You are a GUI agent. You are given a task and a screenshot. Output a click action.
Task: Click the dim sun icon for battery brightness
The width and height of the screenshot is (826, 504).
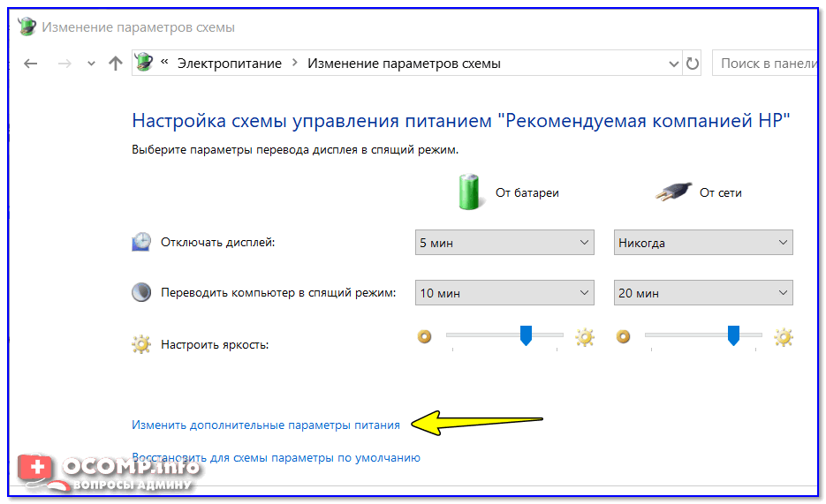point(425,336)
